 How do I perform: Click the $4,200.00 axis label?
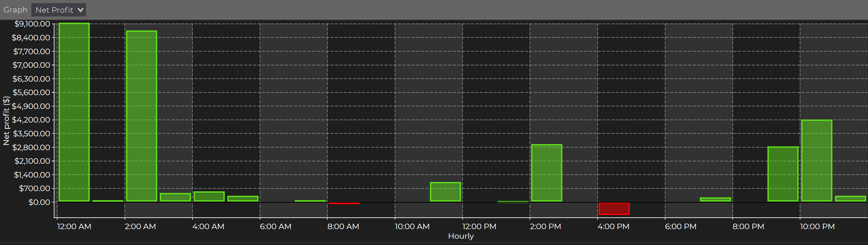point(31,120)
